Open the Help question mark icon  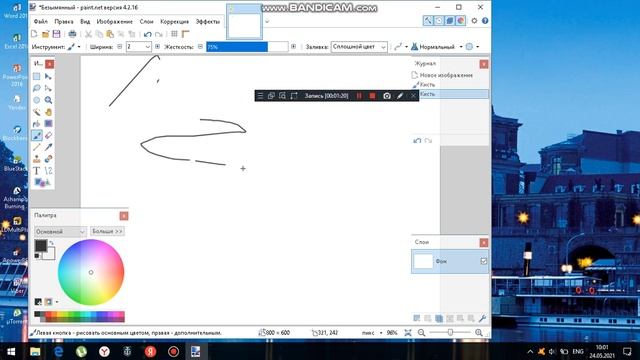485,20
